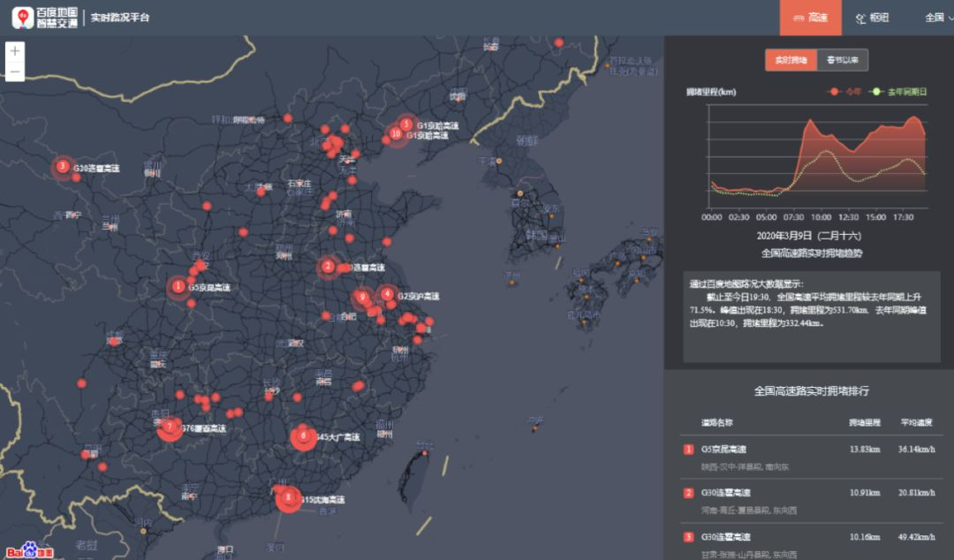Click the hub icon beside 枢纽
The height and width of the screenshot is (560, 954).
(x=860, y=19)
